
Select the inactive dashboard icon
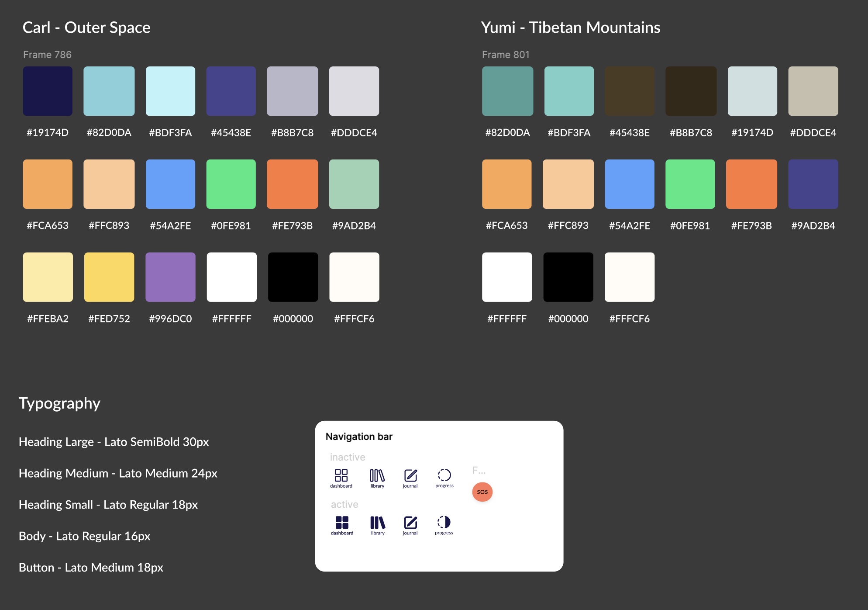(x=341, y=476)
